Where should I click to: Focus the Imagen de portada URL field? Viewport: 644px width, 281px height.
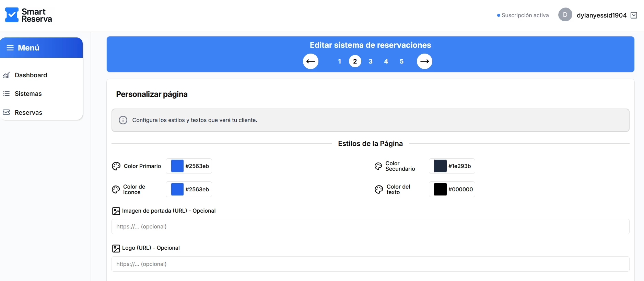pyautogui.click(x=370, y=227)
